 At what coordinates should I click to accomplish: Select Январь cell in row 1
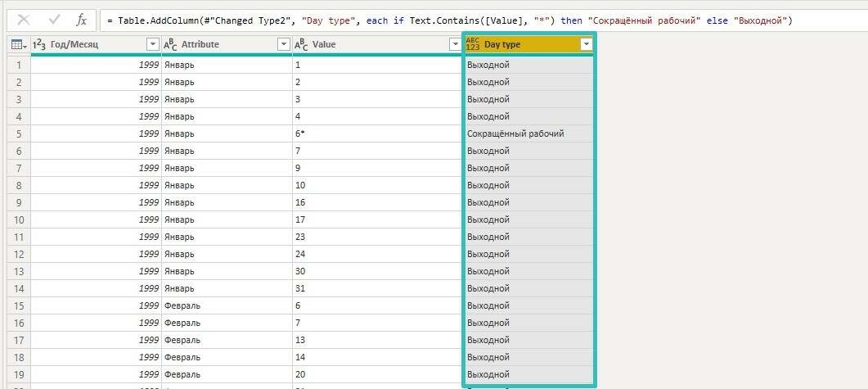tap(227, 65)
